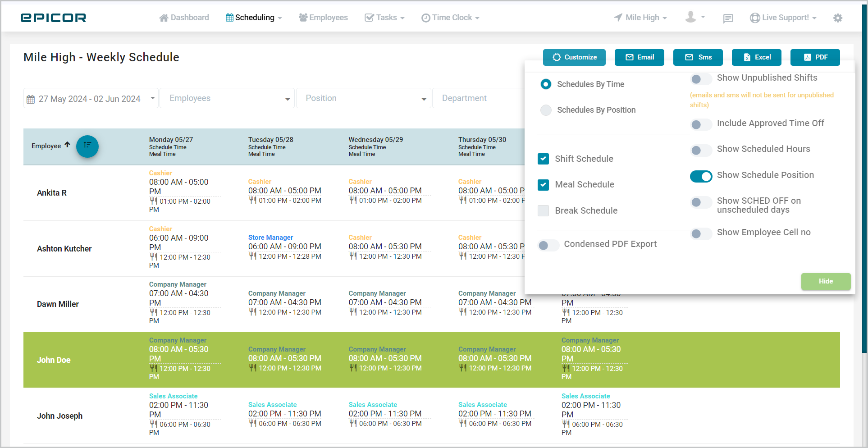
Task: Email the weekly schedule
Action: pyautogui.click(x=640, y=57)
